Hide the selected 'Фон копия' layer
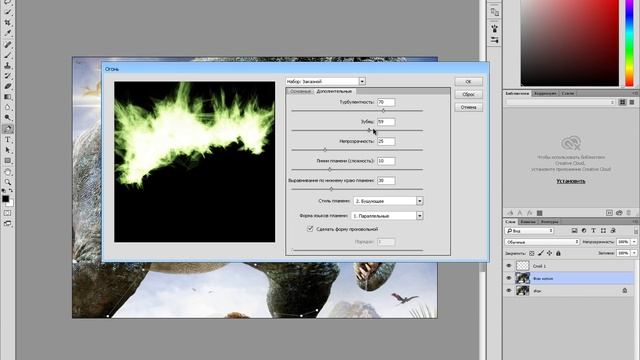The width and height of the screenshot is (640, 360). [x=509, y=278]
